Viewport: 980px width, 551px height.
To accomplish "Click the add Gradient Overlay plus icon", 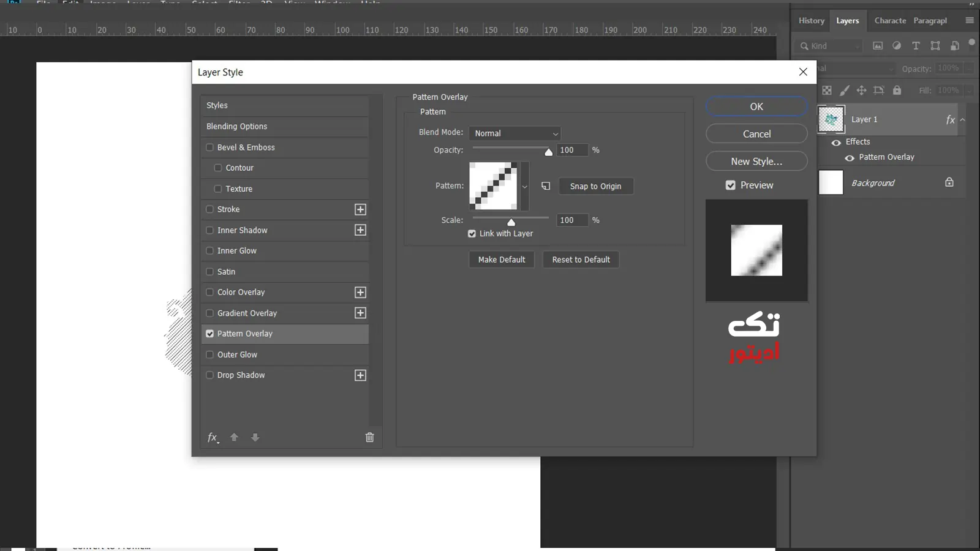I will (x=360, y=313).
